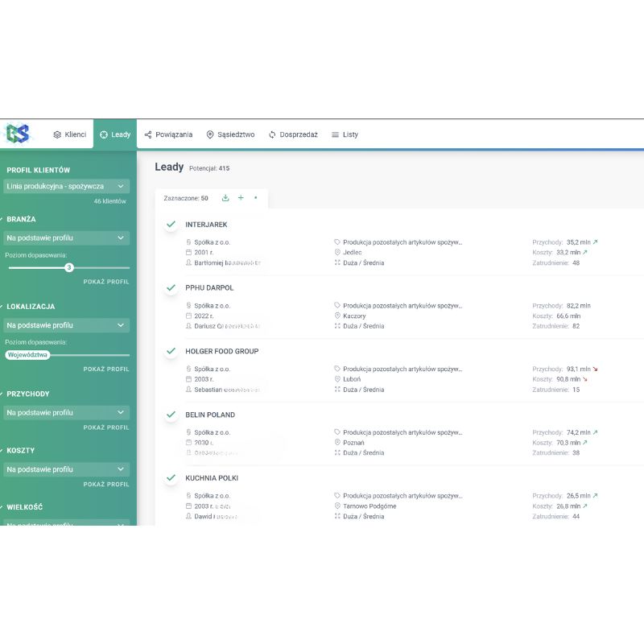Click the red cost trend arrow for HOLGER FOOD GROUP

tap(585, 379)
